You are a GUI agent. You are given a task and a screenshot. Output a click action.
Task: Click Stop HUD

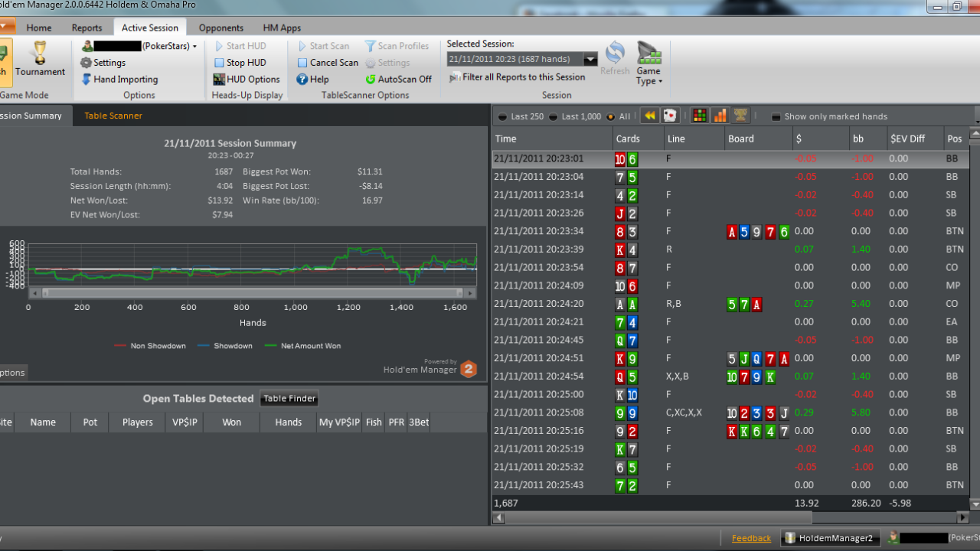(x=240, y=63)
